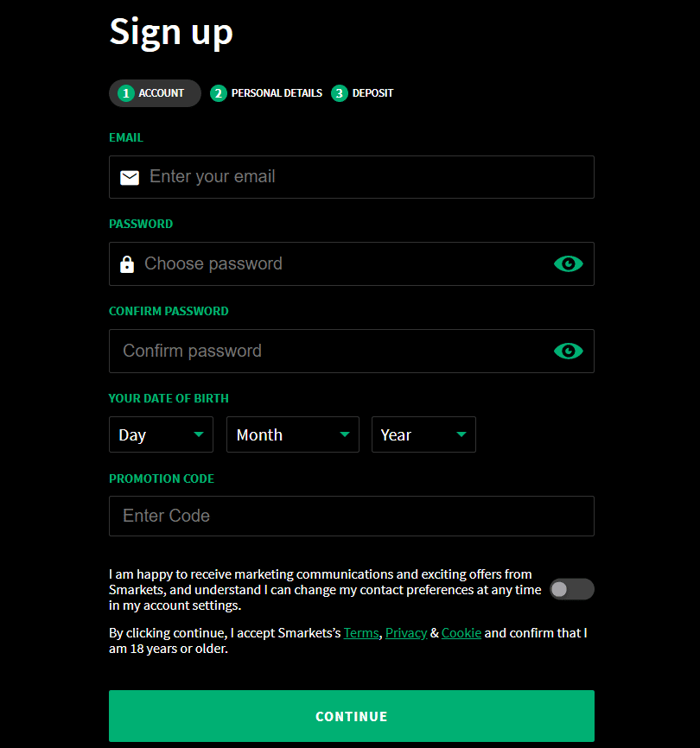Click the envelope icon in email field
This screenshot has height=748, width=700.
tap(130, 177)
